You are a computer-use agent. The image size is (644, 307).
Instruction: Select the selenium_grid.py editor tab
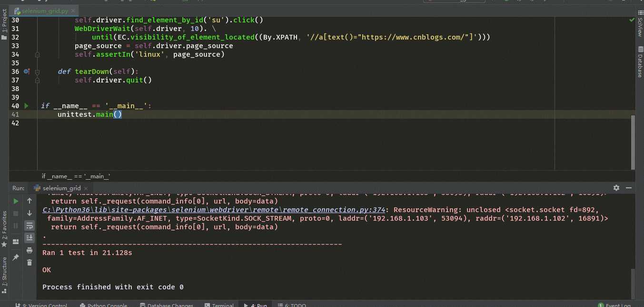[x=44, y=10]
